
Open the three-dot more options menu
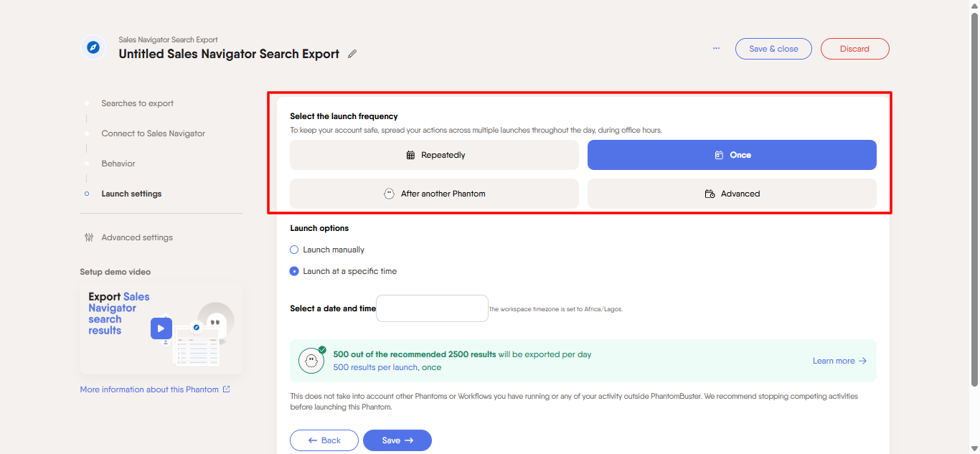tap(716, 49)
